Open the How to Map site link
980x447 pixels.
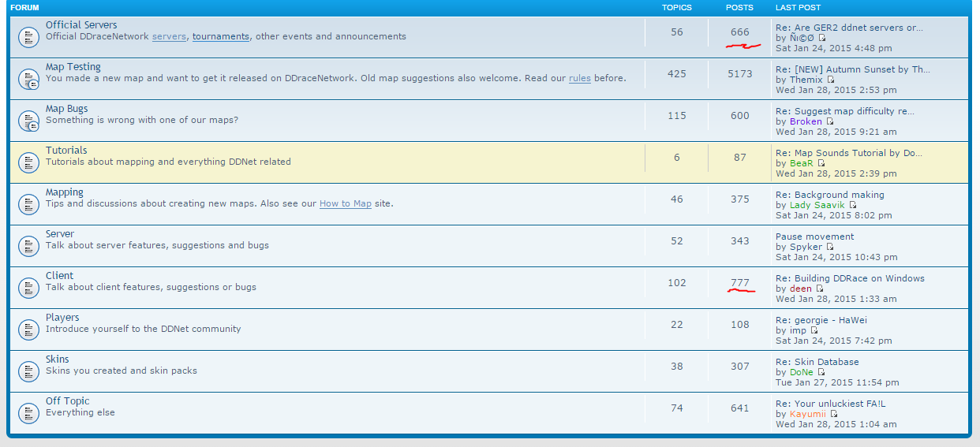click(345, 203)
